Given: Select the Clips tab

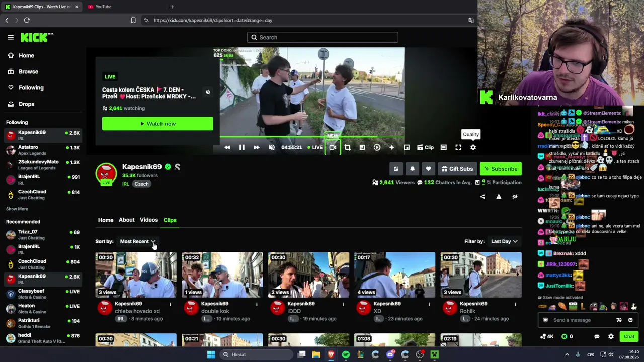Looking at the screenshot, I should tap(170, 220).
